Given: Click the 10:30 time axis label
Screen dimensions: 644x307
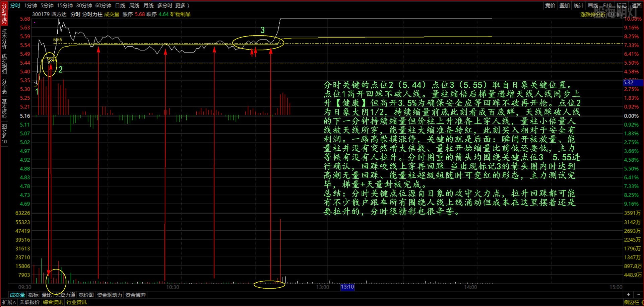Looking at the screenshot, I should 173,287.
